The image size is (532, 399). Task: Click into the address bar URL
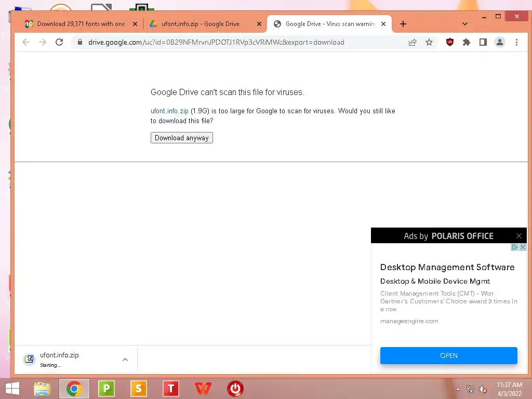point(216,42)
